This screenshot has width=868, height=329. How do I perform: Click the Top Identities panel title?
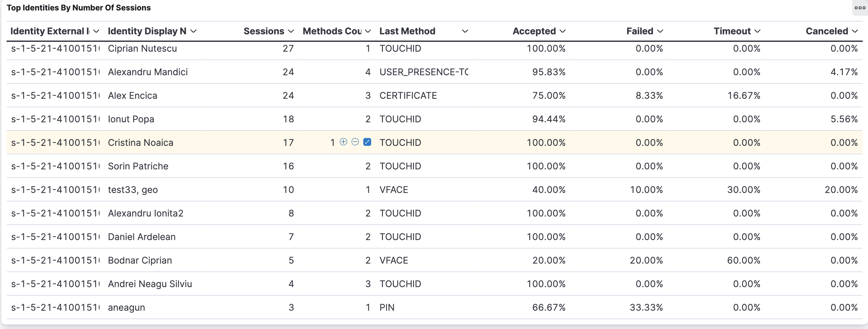79,8
